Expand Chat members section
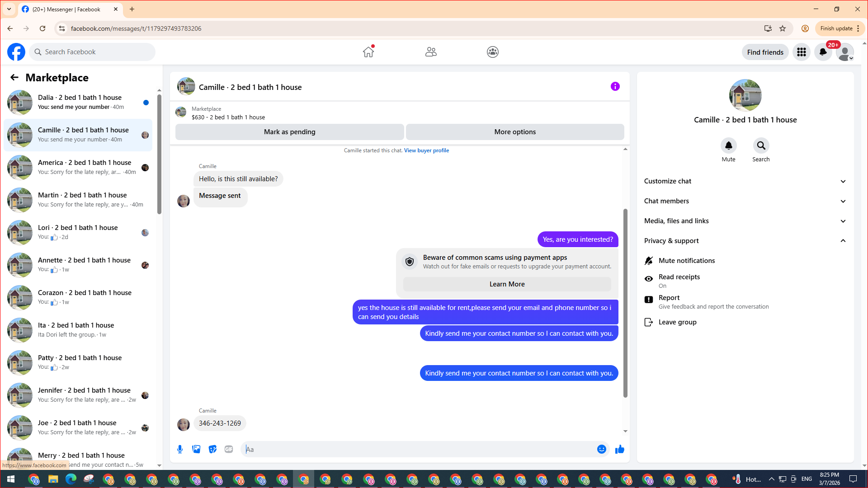This screenshot has width=868, height=488. coord(745,201)
